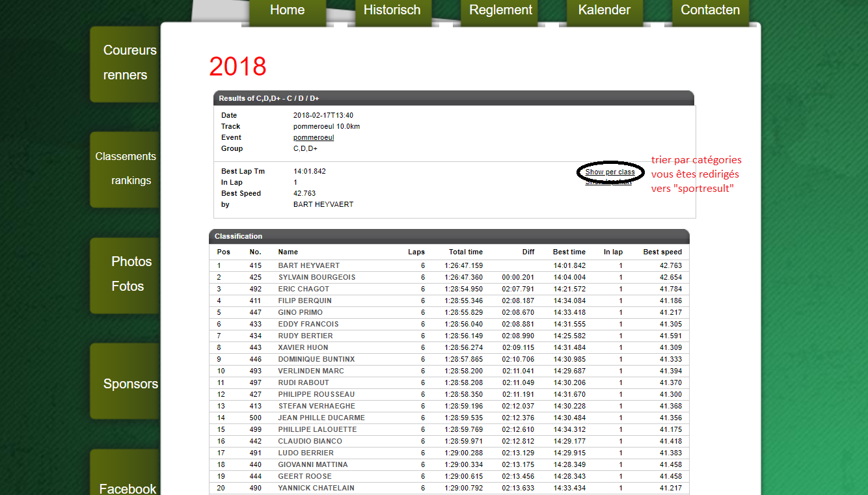The width and height of the screenshot is (868, 495).
Task: Click the In lap column header
Action: pos(613,252)
